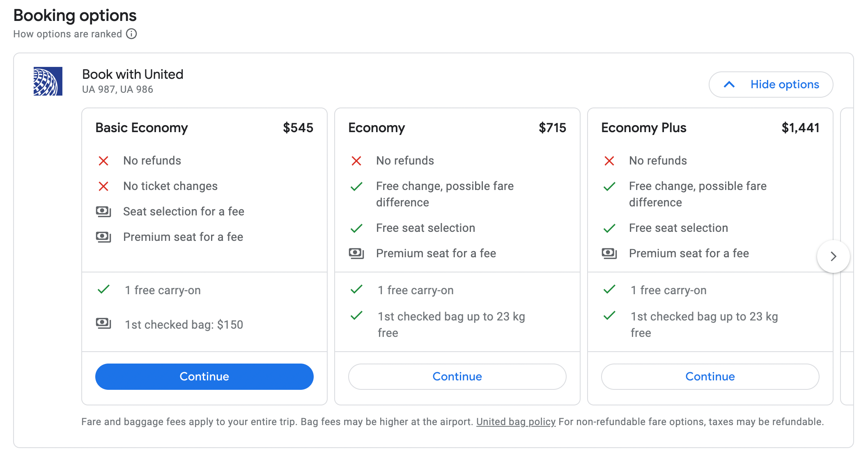Click the info icon beside How options are ranked
The height and width of the screenshot is (453, 868).
pyautogui.click(x=131, y=34)
